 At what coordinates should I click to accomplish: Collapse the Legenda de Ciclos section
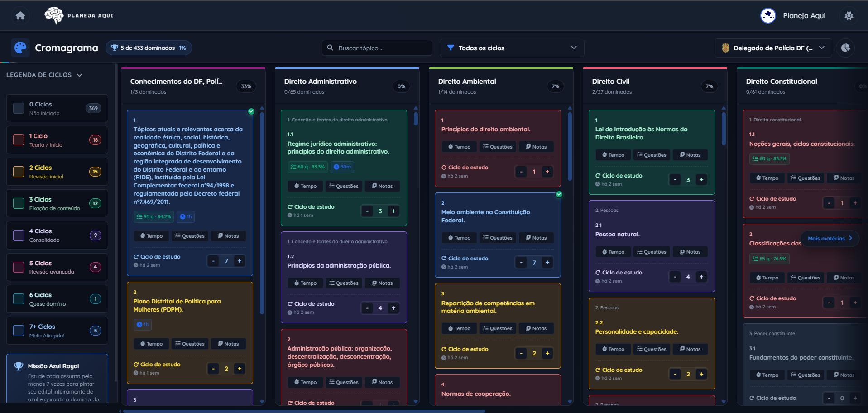44,75
